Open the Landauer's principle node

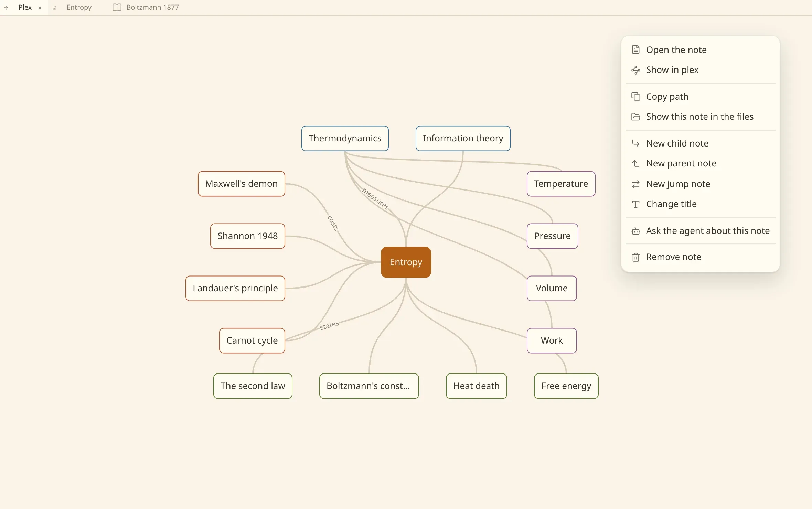tap(235, 288)
